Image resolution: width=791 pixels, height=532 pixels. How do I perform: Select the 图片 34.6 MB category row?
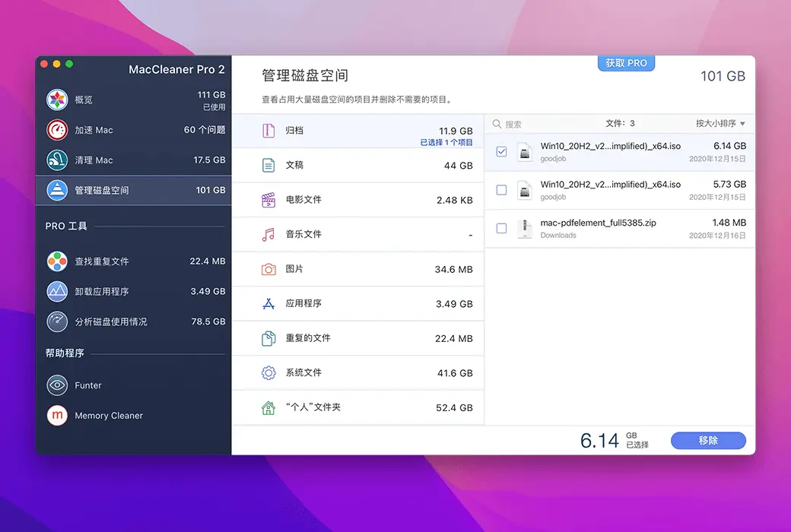click(358, 269)
